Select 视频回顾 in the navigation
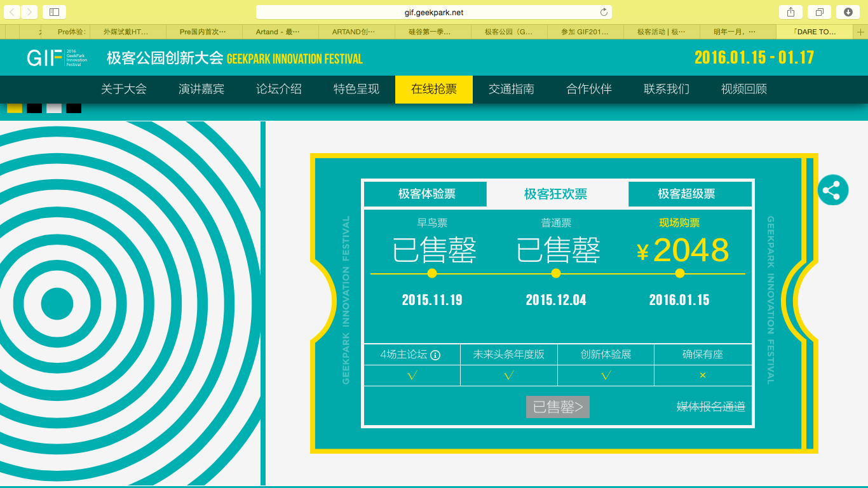868x488 pixels. tap(744, 89)
